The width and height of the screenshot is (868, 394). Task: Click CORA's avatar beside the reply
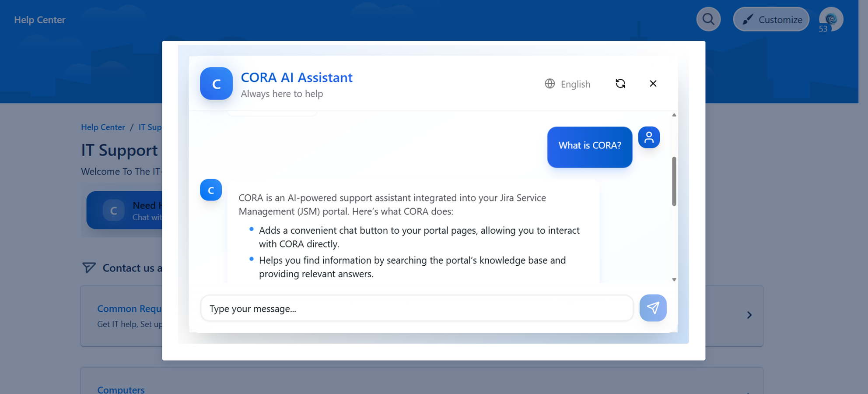211,190
